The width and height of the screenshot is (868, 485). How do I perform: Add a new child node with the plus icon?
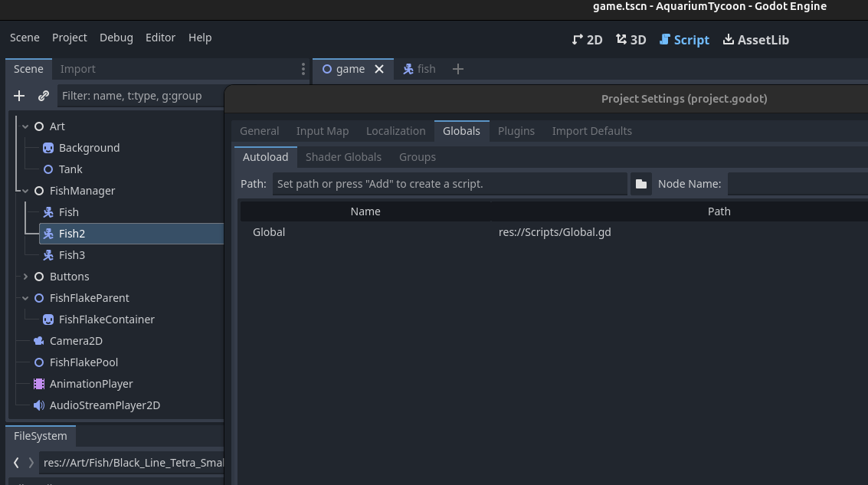coord(18,96)
